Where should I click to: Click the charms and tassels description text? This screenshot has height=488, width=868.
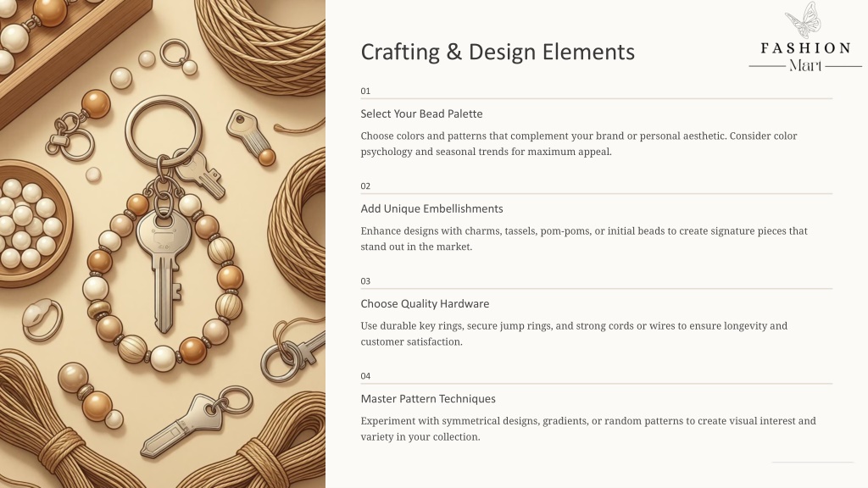click(584, 238)
